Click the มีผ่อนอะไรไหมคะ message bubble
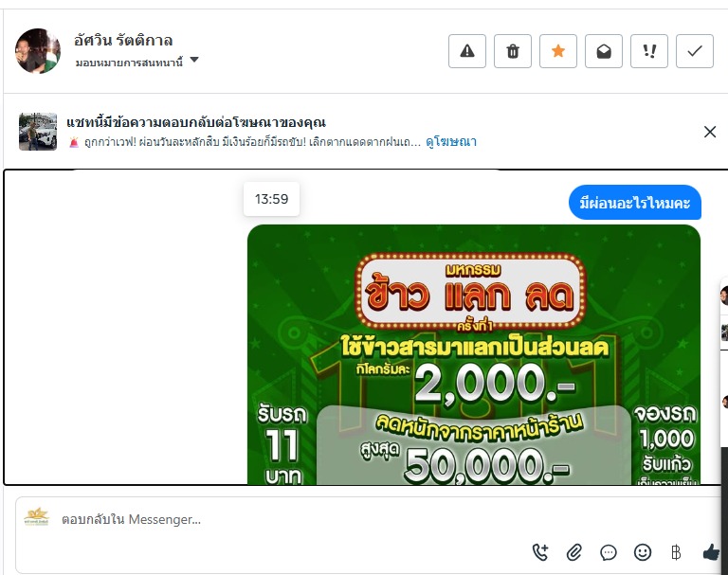728x575 pixels. (x=635, y=203)
